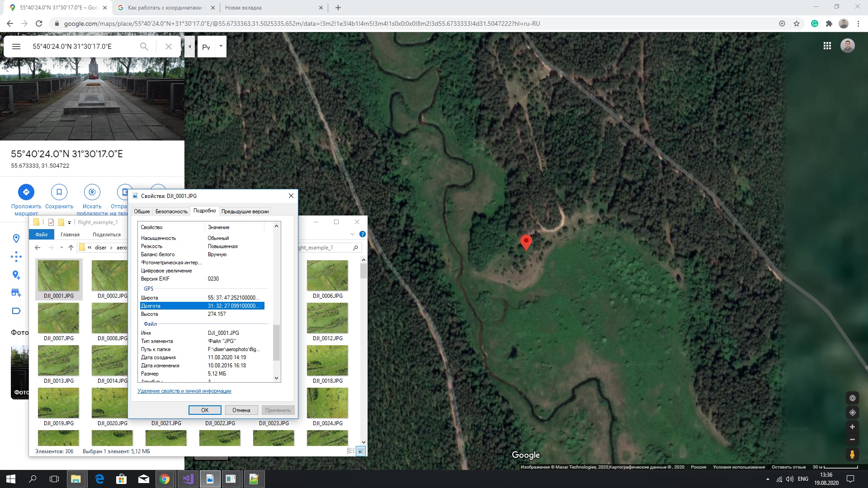The width and height of the screenshot is (868, 488).
Task: Expand the Explorer ribbon chevron
Action: 353,234
